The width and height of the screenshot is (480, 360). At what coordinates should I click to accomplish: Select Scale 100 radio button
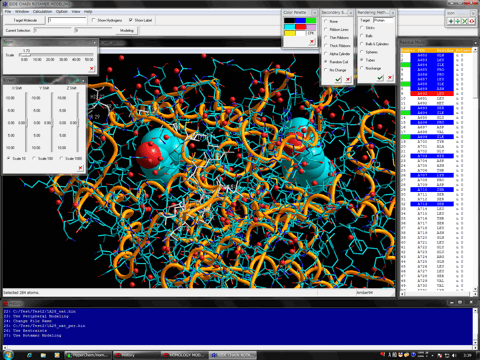[34, 158]
